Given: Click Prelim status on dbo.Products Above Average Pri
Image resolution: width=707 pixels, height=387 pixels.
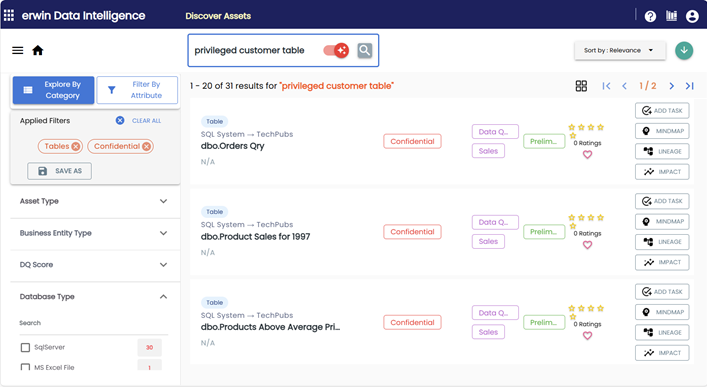Looking at the screenshot, I should pyautogui.click(x=544, y=322).
